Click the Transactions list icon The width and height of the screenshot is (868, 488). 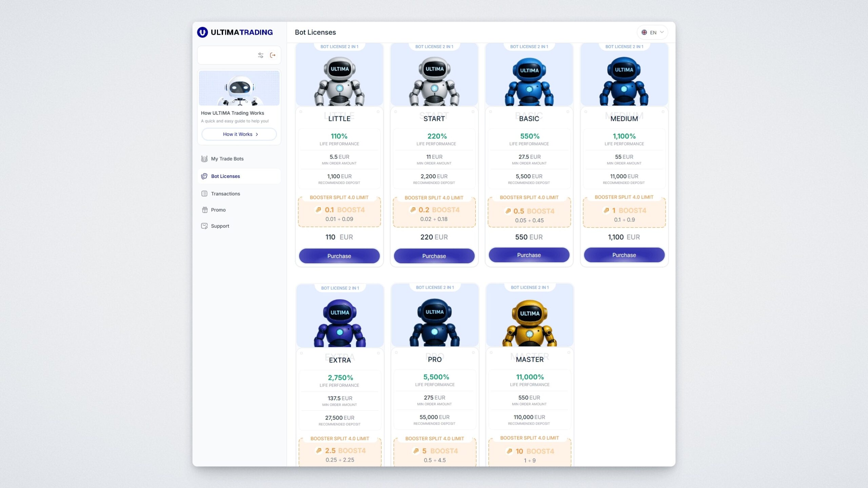point(204,194)
